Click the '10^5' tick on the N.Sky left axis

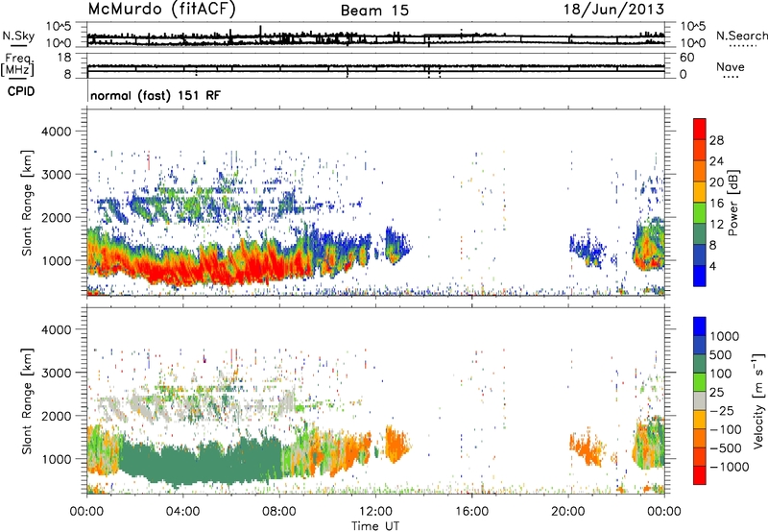pyautogui.click(x=59, y=27)
